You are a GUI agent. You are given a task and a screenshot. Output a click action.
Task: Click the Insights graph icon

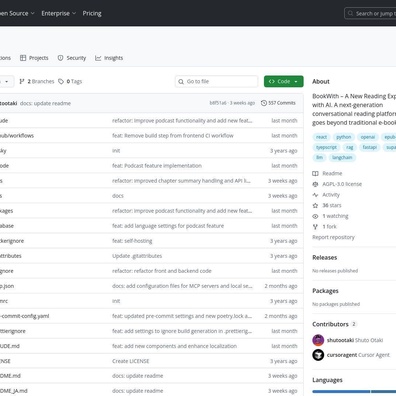98,58
